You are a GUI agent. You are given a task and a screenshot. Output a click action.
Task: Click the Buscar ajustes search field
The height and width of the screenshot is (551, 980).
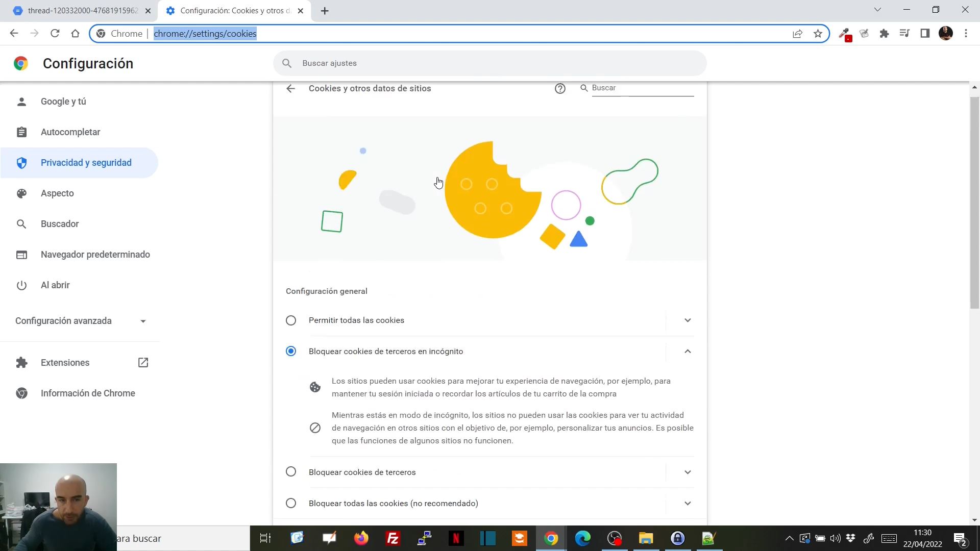pos(490,63)
